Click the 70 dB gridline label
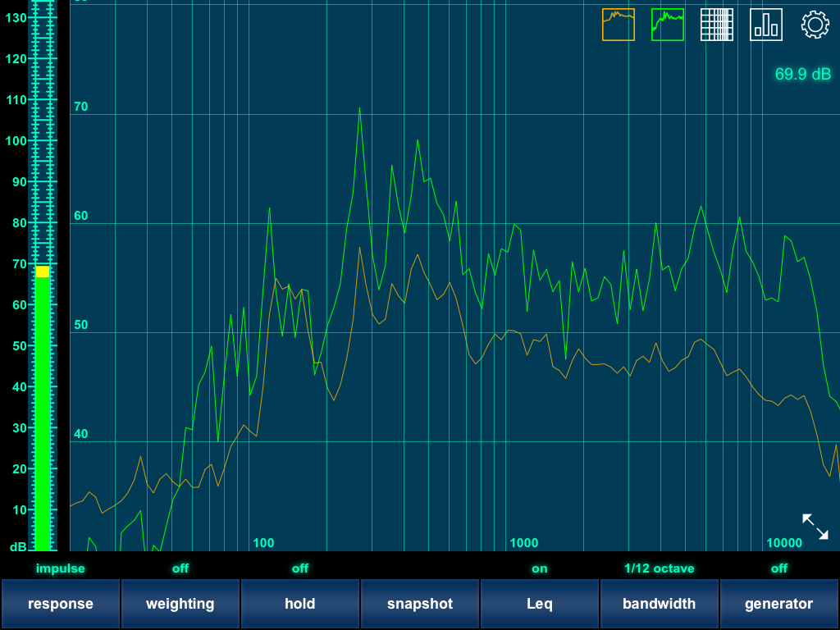Viewport: 840px width, 630px height. [x=80, y=107]
